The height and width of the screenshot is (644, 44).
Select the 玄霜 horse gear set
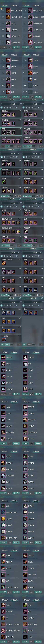click(11, 132)
